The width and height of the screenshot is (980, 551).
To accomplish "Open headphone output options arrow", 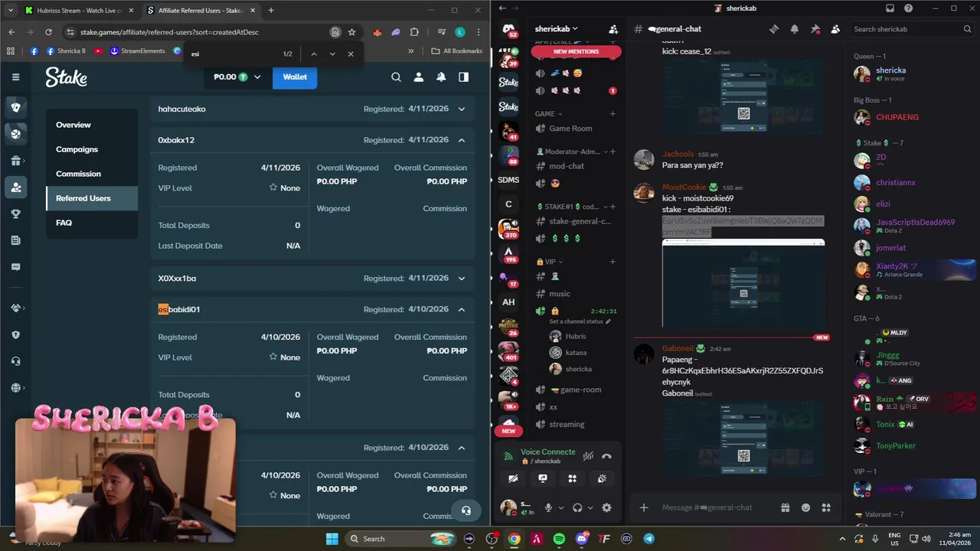I will (590, 507).
